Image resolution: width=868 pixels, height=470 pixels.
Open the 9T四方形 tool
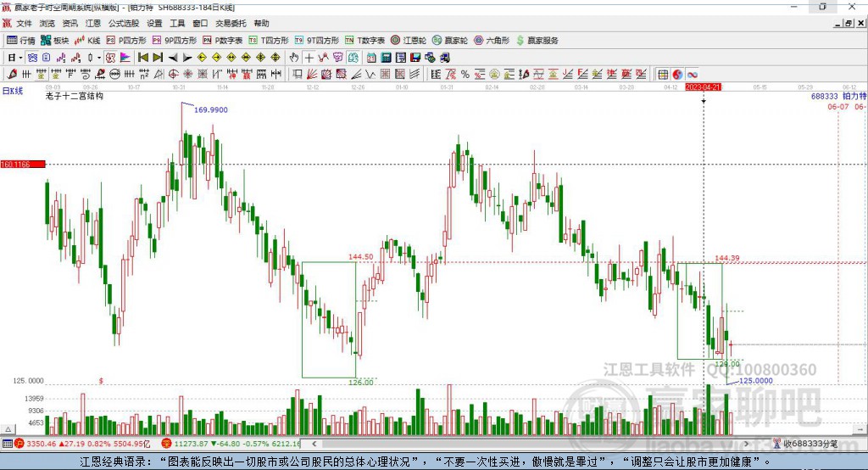[317, 41]
